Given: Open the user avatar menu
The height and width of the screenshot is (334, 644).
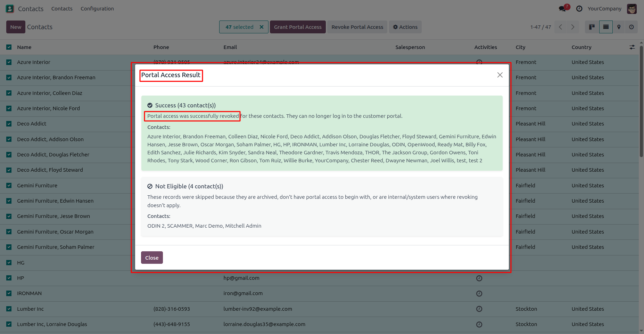Looking at the screenshot, I should click(x=632, y=9).
